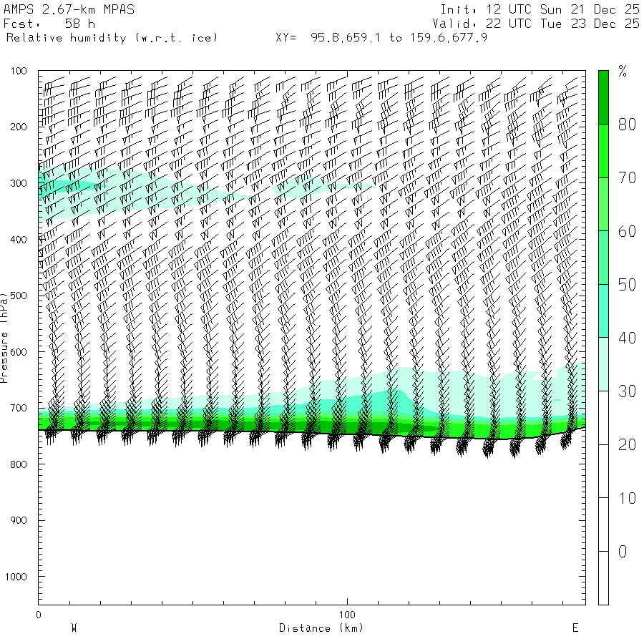644x644 pixels.
Task: Click the colorbar label 40
Action: pos(627,338)
